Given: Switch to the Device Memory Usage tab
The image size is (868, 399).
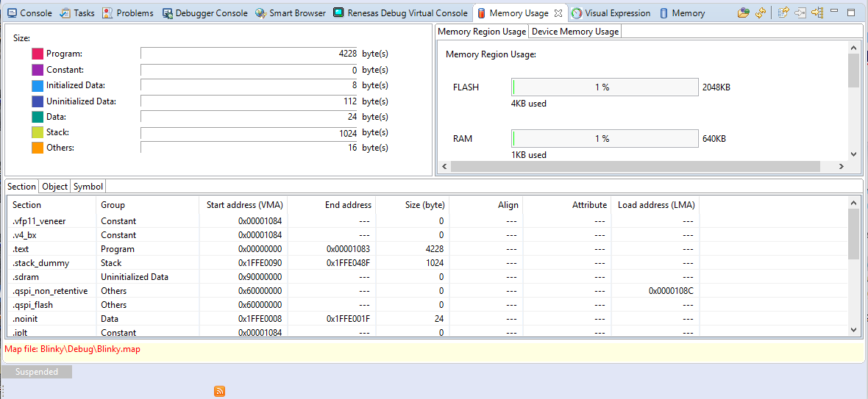Looking at the screenshot, I should click(x=575, y=32).
